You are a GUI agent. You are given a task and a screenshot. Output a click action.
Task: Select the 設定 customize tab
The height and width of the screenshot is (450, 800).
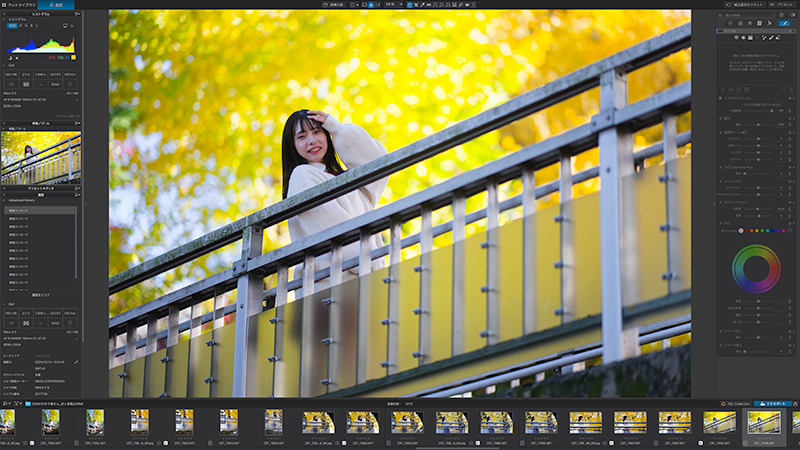(x=56, y=5)
